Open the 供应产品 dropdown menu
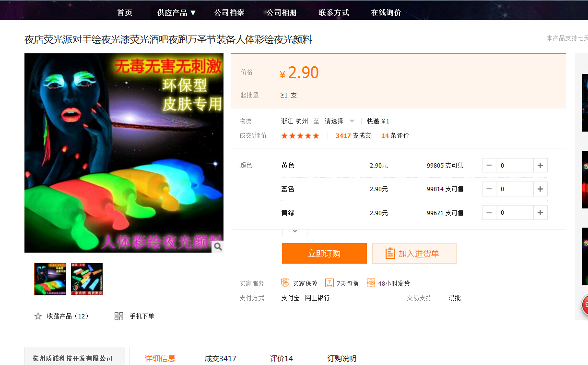 176,12
